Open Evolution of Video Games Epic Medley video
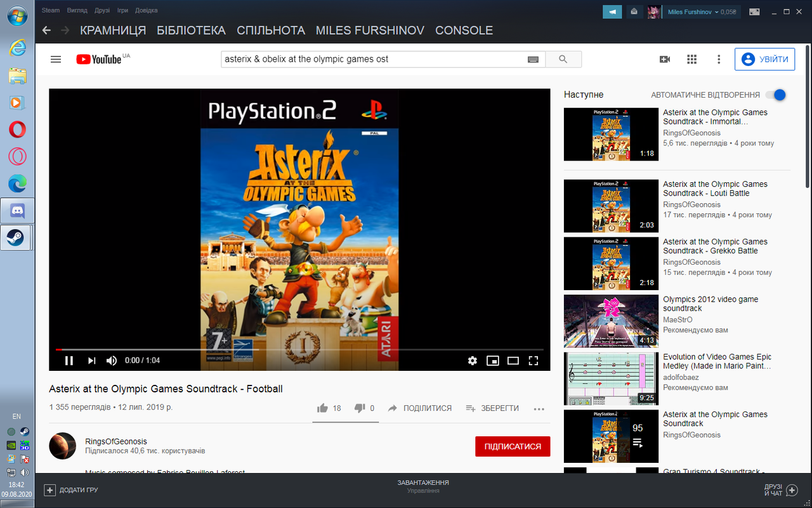Screen dimensions: 812x508 (x=611, y=378)
